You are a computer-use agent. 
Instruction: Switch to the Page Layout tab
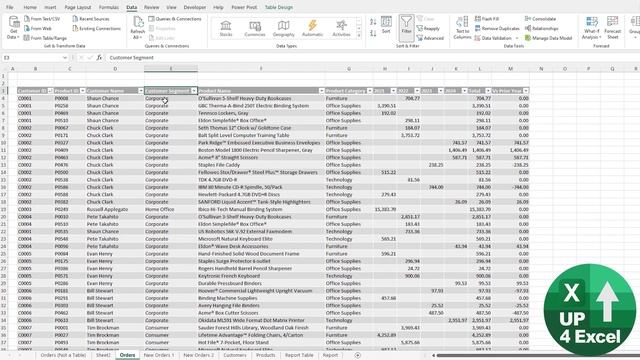point(78,7)
